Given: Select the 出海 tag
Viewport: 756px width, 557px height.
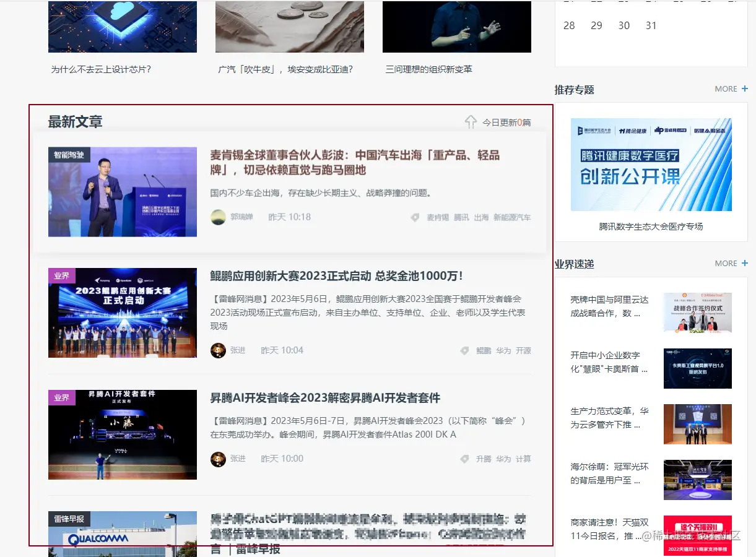Looking at the screenshot, I should pos(481,218).
